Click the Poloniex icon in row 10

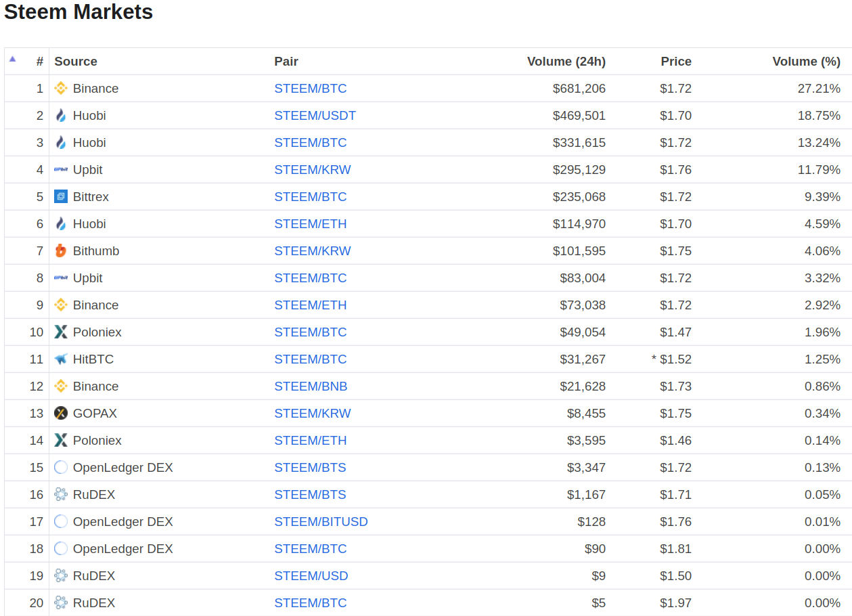(x=61, y=332)
